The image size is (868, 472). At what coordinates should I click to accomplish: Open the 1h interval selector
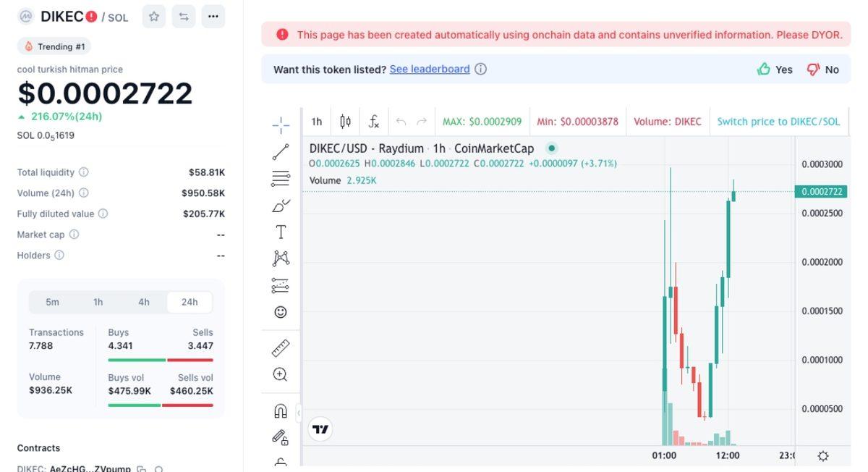point(316,121)
